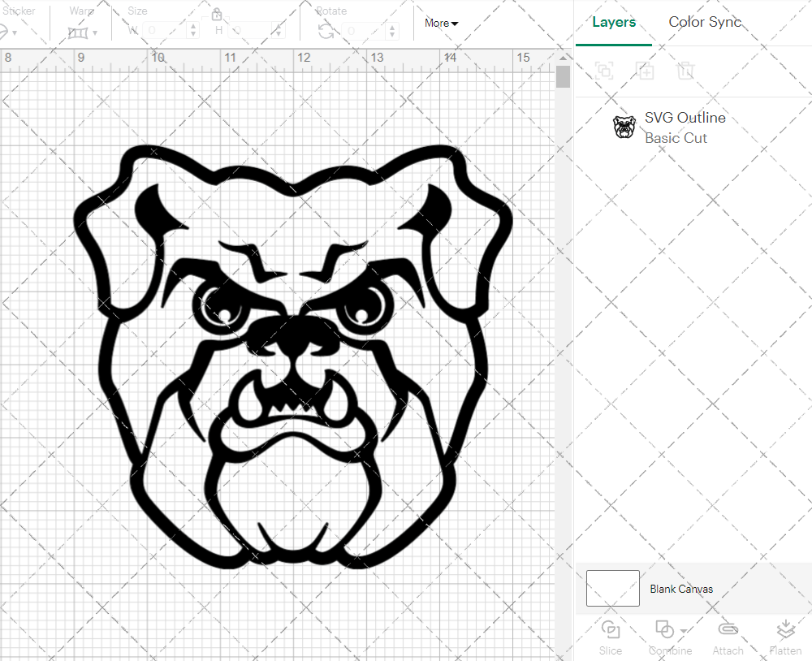Viewport: 812px width, 661px height.
Task: Click the delete layer trash icon
Action: [x=686, y=71]
